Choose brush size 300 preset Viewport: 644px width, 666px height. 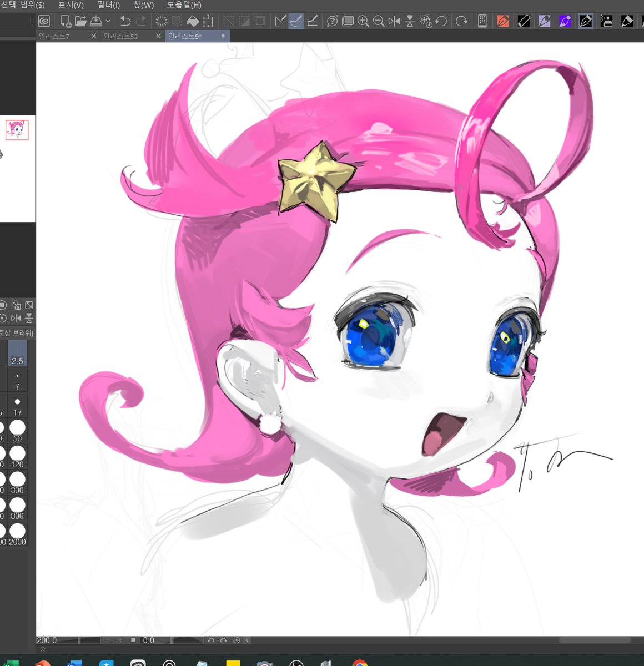17,483
